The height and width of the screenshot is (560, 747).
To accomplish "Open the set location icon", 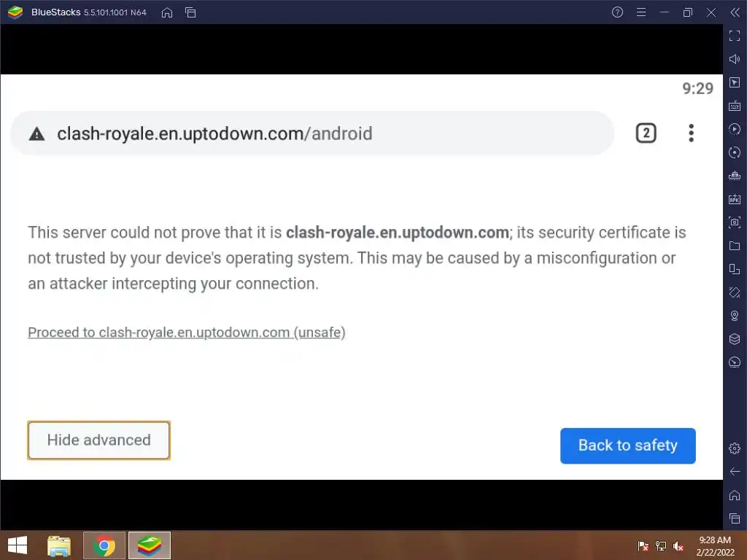I will click(x=734, y=316).
